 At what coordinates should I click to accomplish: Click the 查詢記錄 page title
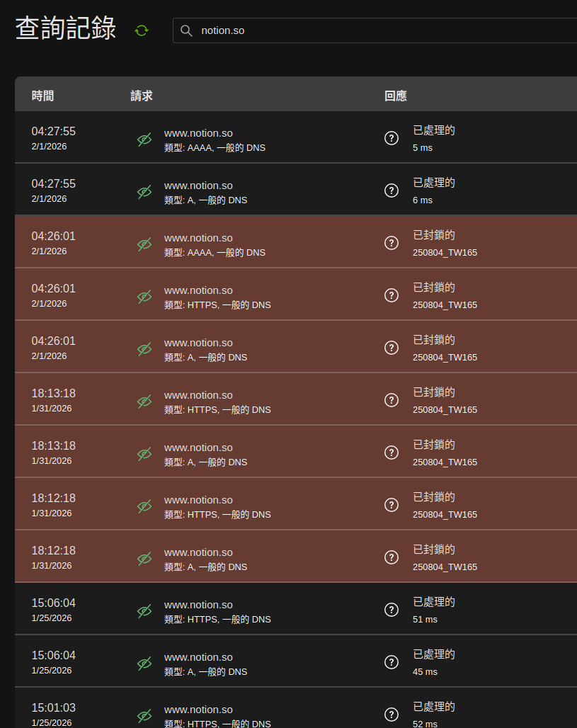[66, 28]
